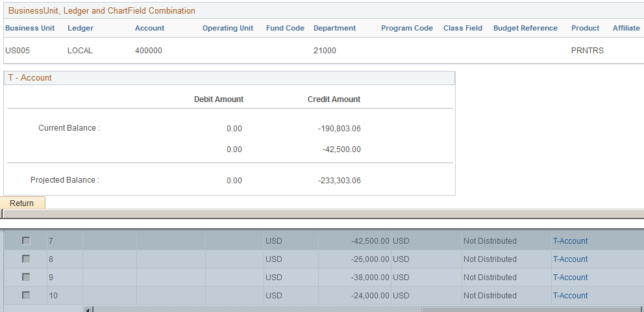Click Not Distributed status in row 7

click(x=490, y=241)
